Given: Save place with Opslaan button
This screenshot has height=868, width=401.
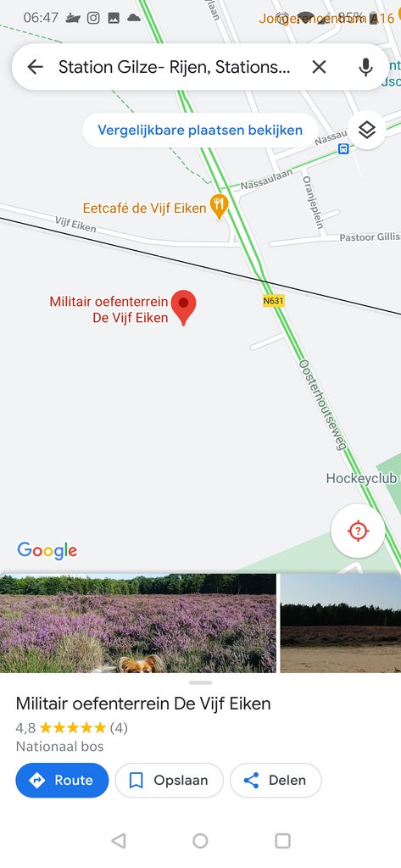Looking at the screenshot, I should coord(169,780).
